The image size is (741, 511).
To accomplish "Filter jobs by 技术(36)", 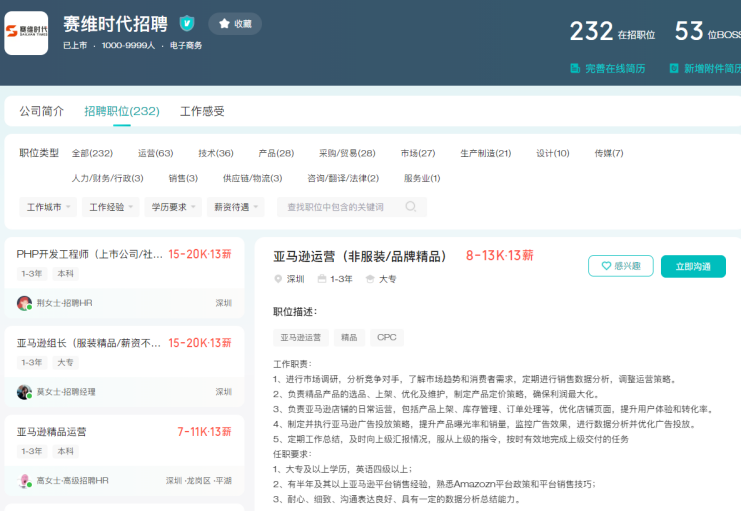I will (x=216, y=153).
